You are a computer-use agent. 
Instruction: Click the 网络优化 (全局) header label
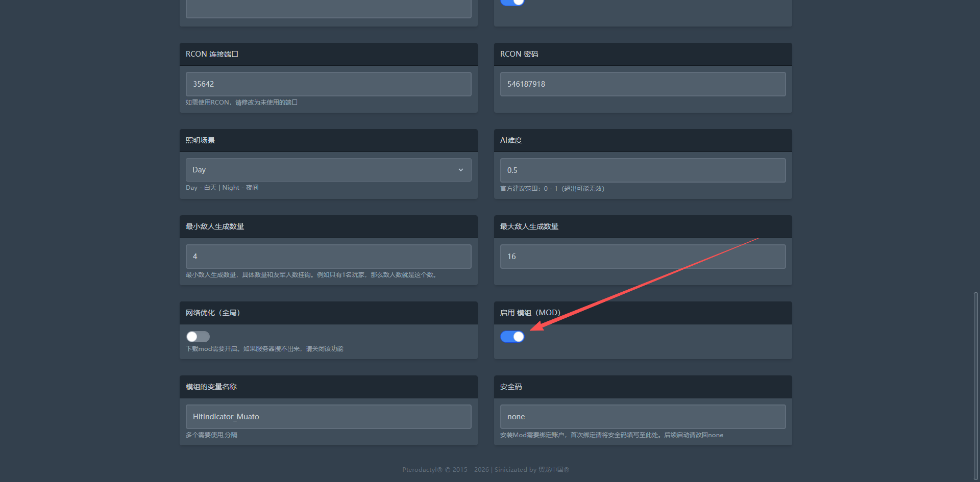[x=212, y=313]
